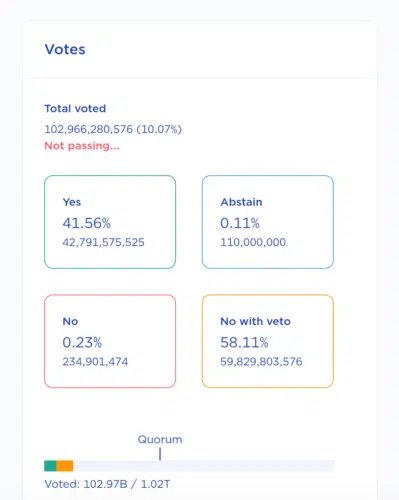Click the Abstain 0.11% percentage

(240, 223)
